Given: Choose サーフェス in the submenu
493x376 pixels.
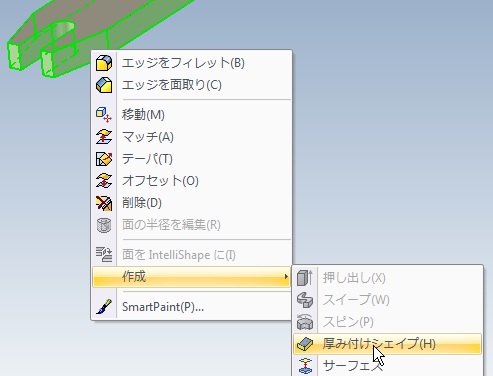Looking at the screenshot, I should [x=388, y=366].
